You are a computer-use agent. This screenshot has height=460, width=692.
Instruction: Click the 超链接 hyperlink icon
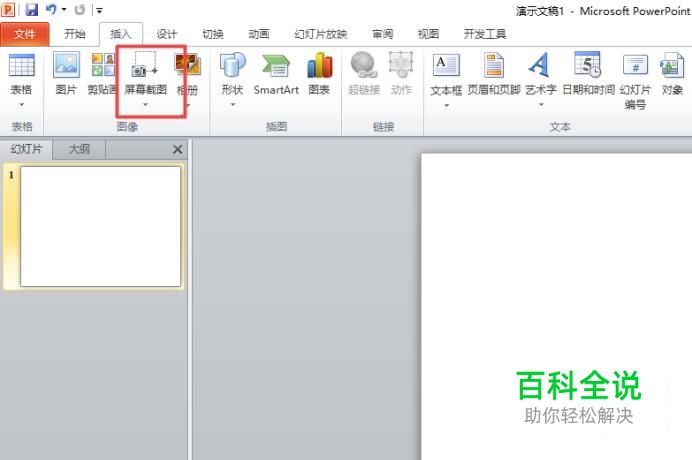(x=364, y=65)
